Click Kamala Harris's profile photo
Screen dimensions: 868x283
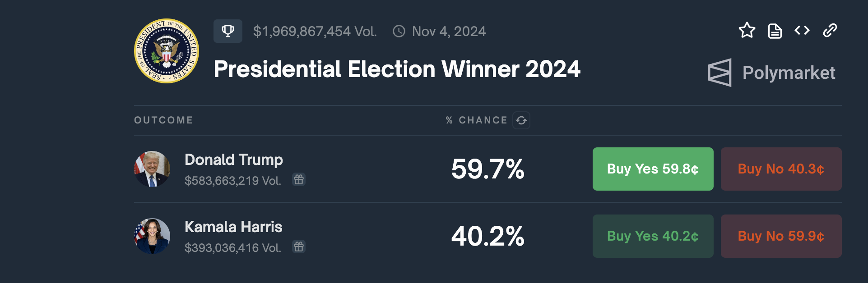pyautogui.click(x=152, y=236)
